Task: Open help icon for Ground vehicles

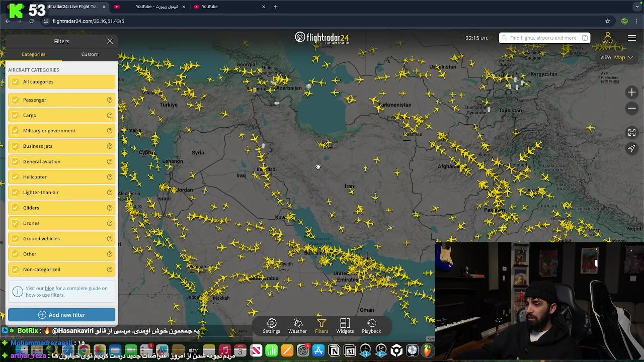Action: tap(109, 239)
